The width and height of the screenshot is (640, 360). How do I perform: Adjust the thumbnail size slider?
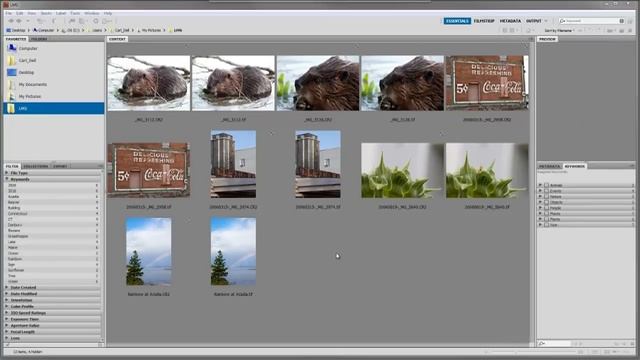coord(516,352)
